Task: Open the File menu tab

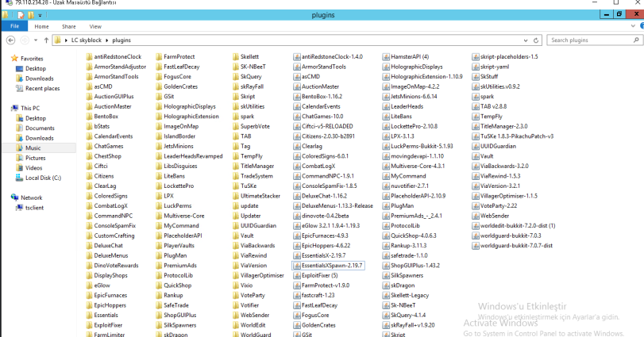Action: click(x=14, y=26)
